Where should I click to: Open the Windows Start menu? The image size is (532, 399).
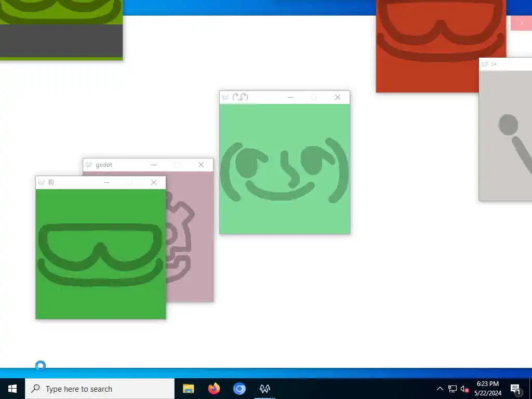coord(12,389)
